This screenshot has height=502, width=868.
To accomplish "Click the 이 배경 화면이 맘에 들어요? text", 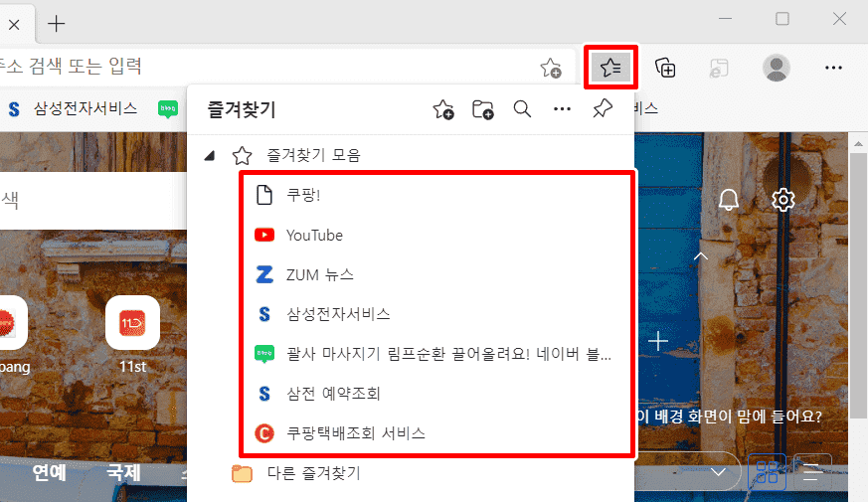I will [729, 417].
